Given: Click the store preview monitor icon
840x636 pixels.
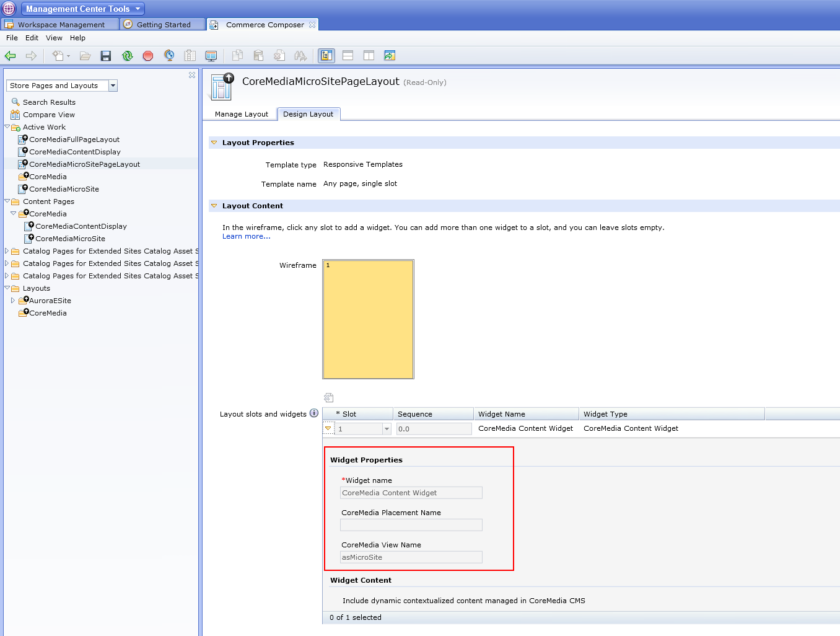Looking at the screenshot, I should 211,56.
